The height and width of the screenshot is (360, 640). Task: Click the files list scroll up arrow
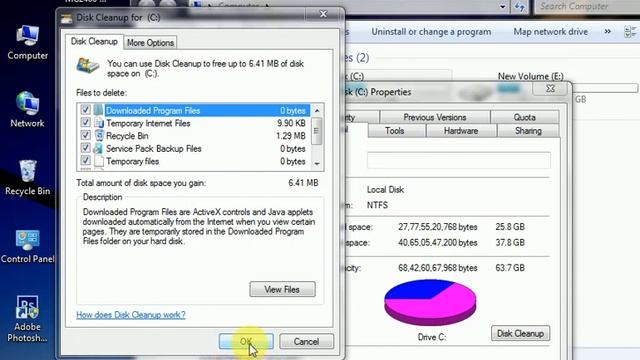[317, 111]
